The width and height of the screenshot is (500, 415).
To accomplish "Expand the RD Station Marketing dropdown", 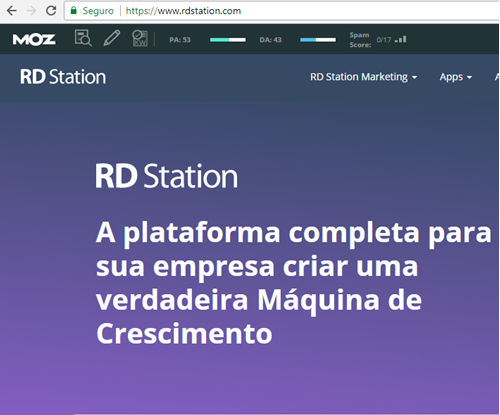I will point(364,77).
